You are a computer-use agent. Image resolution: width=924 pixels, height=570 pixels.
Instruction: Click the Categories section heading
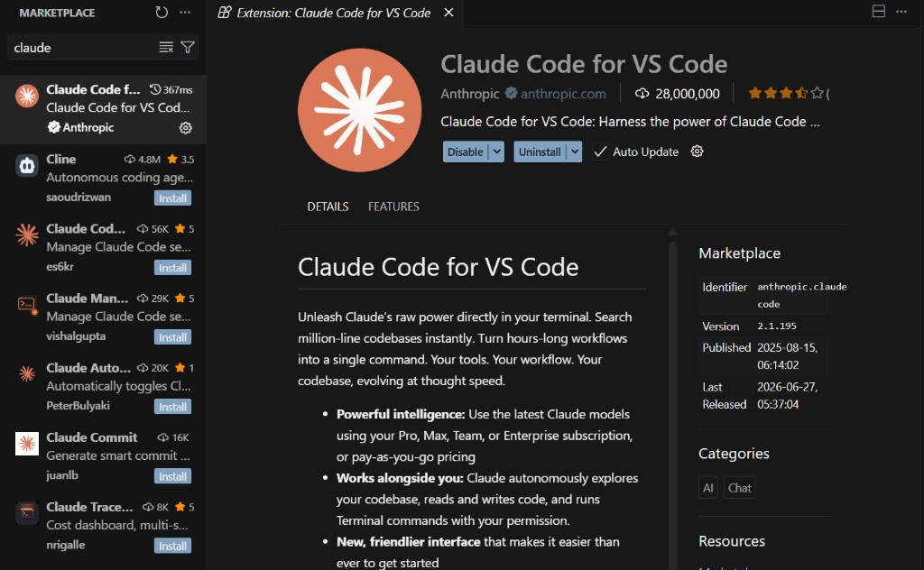[734, 454]
